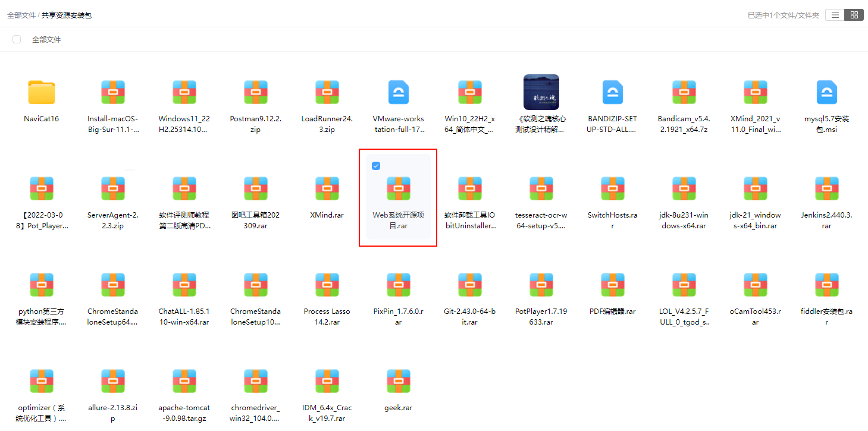Screen dimensions: 868x431
Task: Switch to grid view mode
Action: click(x=854, y=15)
